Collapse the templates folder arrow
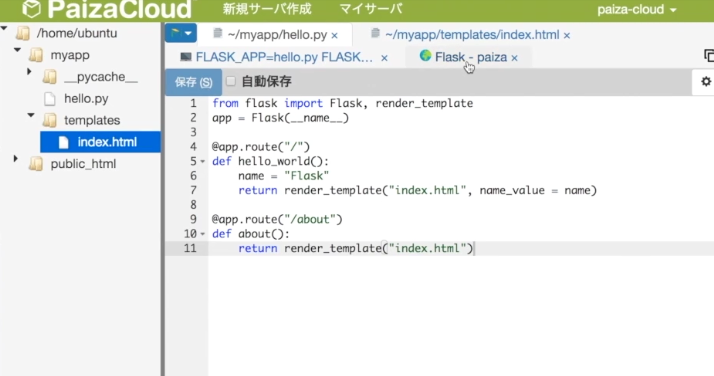Image resolution: width=714 pixels, height=376 pixels. point(31,116)
